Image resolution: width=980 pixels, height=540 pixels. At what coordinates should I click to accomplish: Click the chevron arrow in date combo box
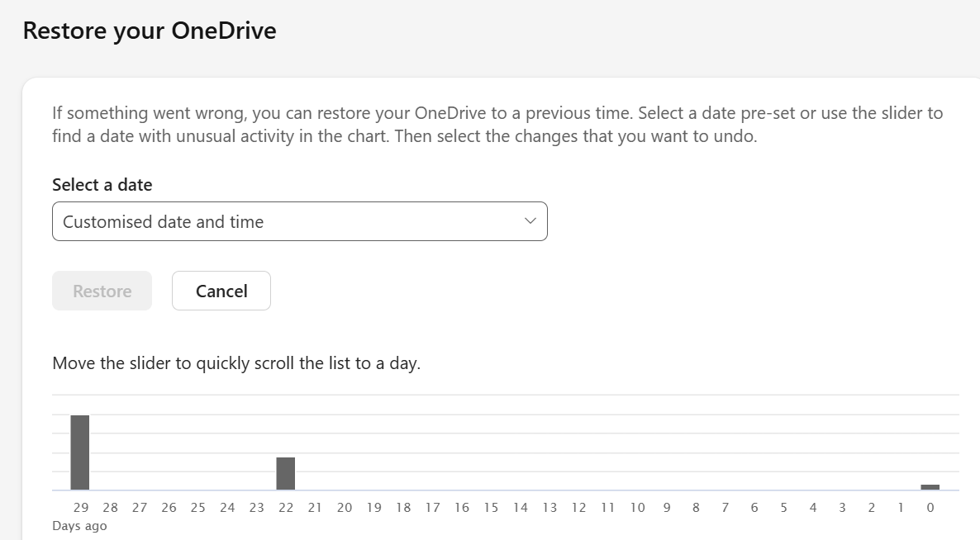[530, 220]
